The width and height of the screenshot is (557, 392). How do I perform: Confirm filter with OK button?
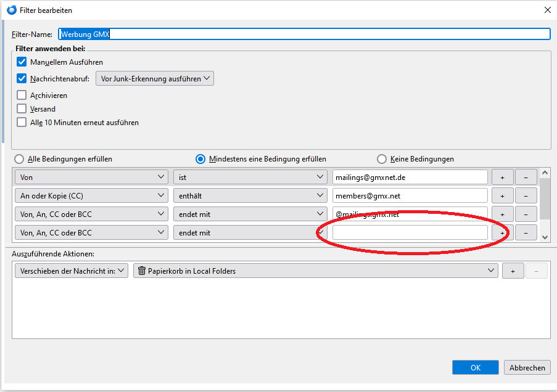pos(476,367)
